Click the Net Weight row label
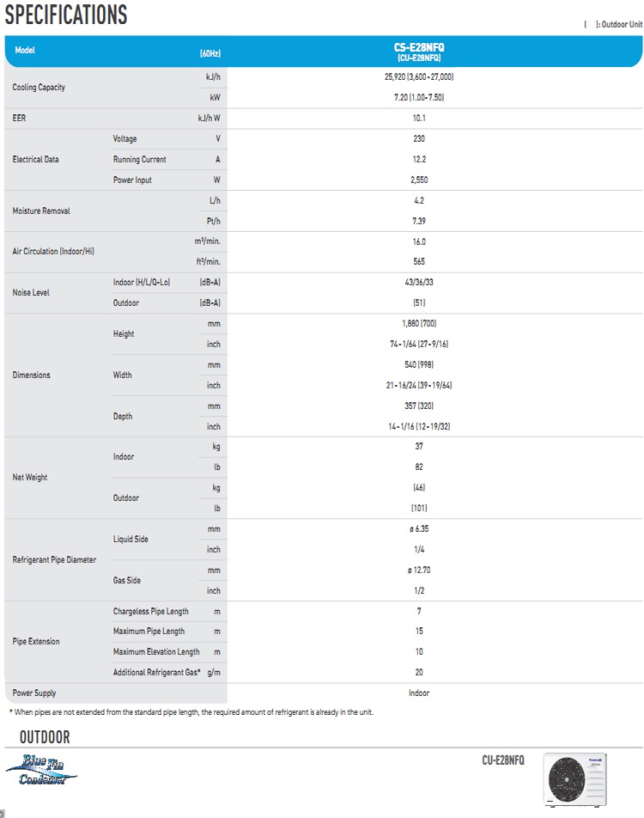 pyautogui.click(x=30, y=478)
